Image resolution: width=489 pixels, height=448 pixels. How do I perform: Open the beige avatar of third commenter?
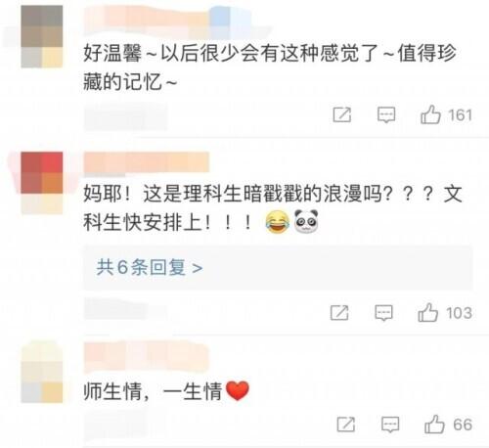[x=42, y=372]
